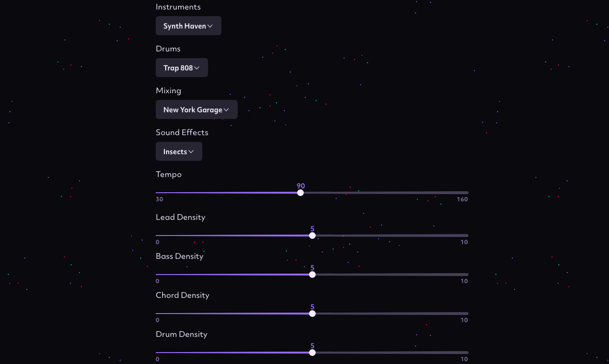Click the Lead Density slider handle
This screenshot has height=364, width=609.
point(312,236)
